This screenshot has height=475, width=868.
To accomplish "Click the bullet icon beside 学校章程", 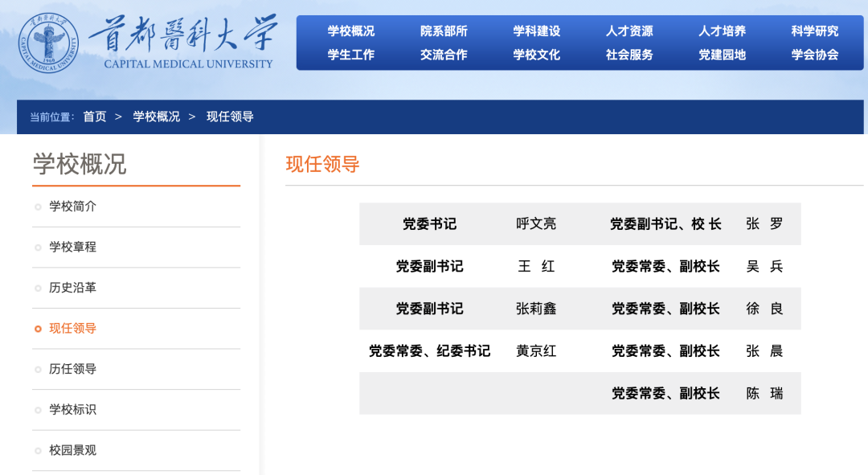I will click(38, 248).
